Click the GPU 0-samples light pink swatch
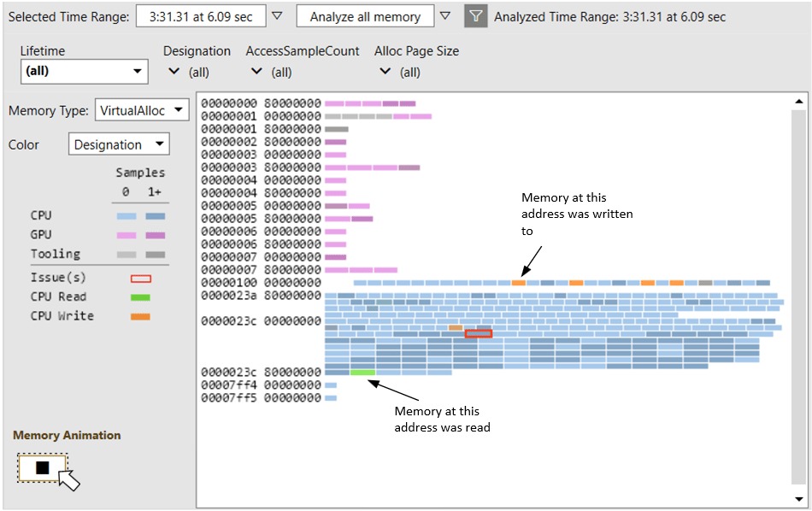812x511 pixels. pos(127,235)
